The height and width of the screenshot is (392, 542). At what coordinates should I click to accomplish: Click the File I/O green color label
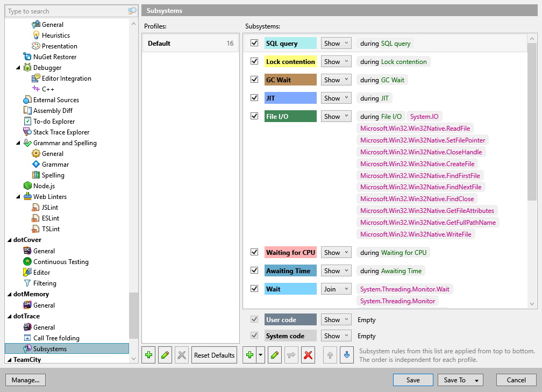290,116
